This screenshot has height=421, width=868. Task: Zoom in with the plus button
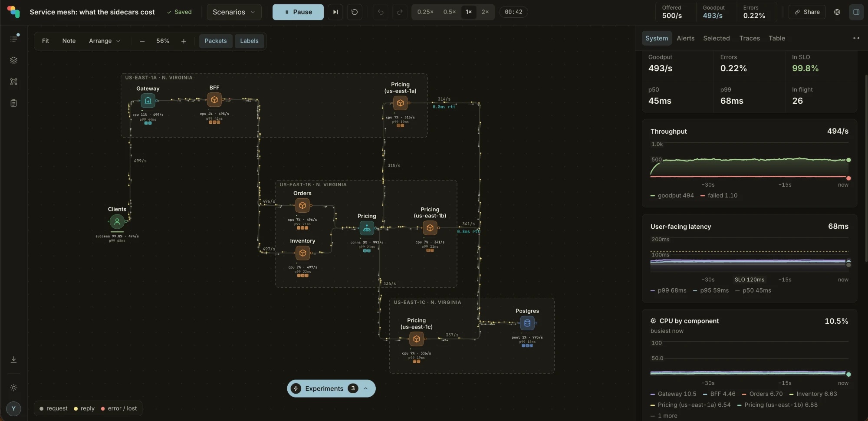184,41
